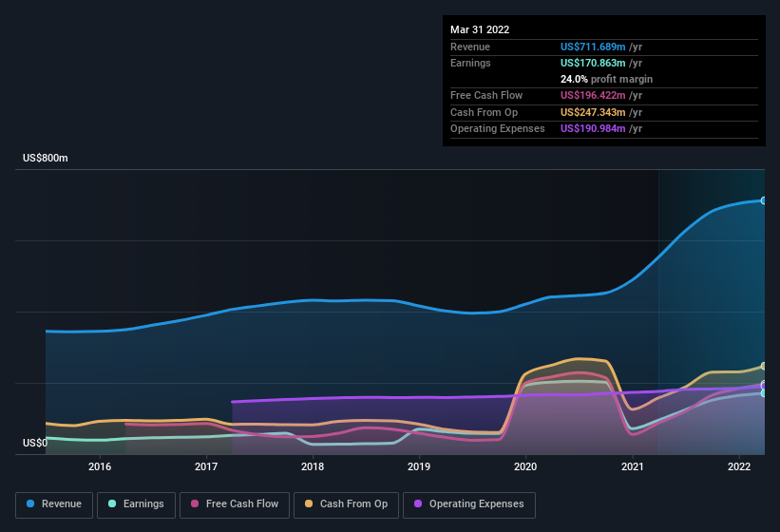Click the 2018 x-axis label
This screenshot has height=532, width=780.
pyautogui.click(x=313, y=466)
